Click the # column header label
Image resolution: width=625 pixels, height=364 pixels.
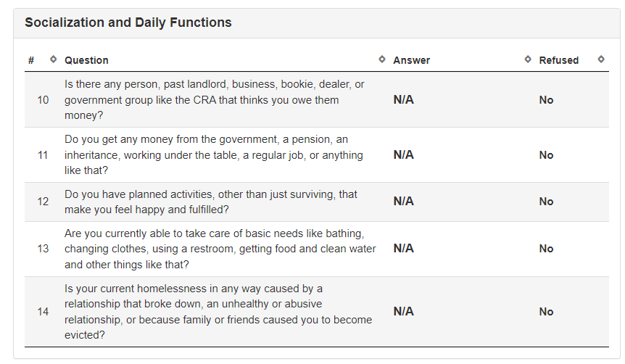tap(31, 60)
